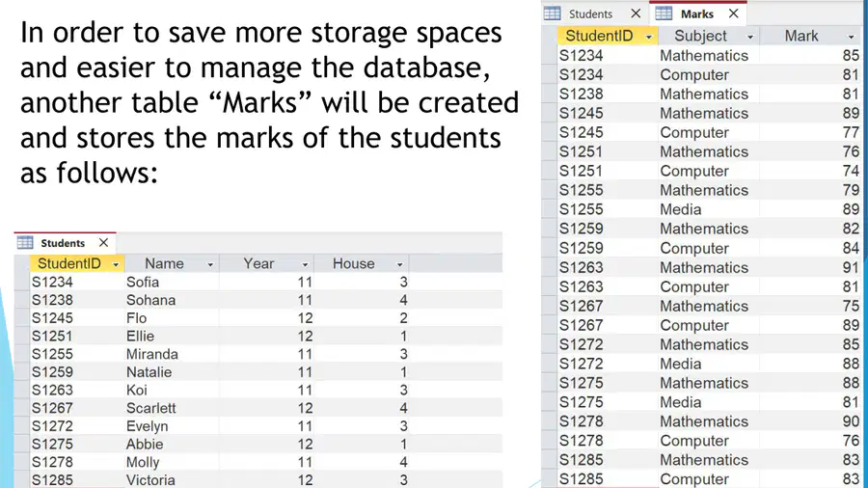The width and height of the screenshot is (868, 488).
Task: Close the Marks tab
Action: pyautogui.click(x=734, y=14)
